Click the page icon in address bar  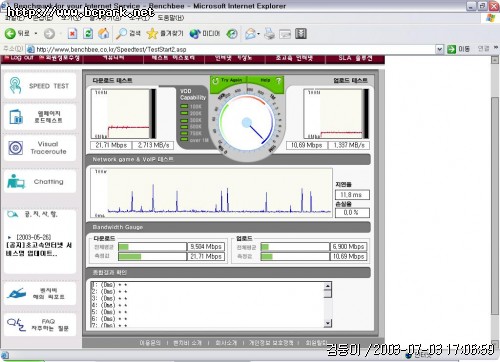pos(31,49)
